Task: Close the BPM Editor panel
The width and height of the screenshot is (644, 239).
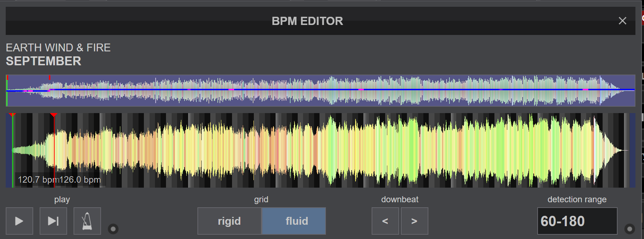Action: [x=622, y=21]
